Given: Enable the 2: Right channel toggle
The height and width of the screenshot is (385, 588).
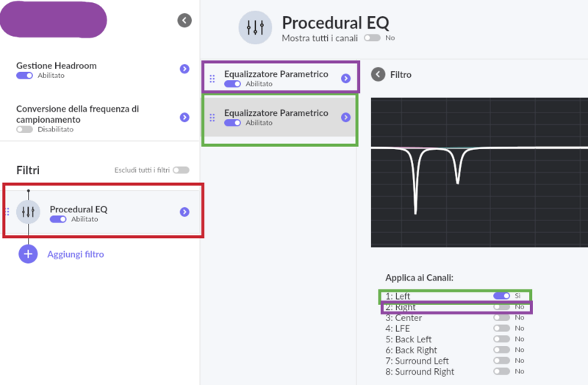Looking at the screenshot, I should click(x=502, y=307).
